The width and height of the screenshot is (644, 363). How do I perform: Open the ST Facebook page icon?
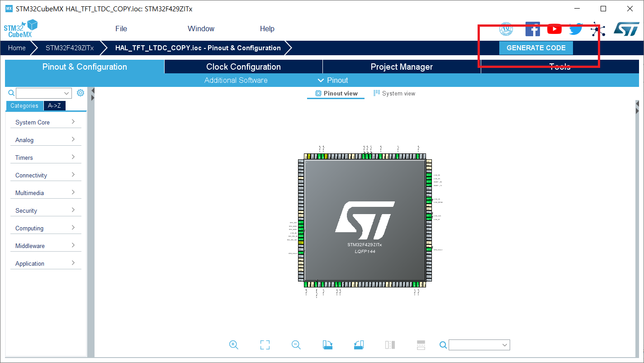(533, 29)
